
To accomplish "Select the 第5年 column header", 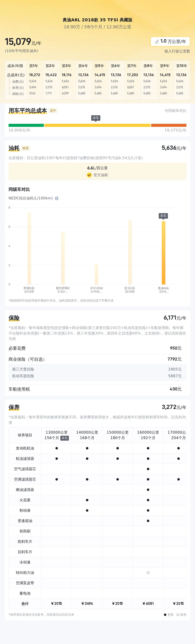I will click(x=99, y=66).
